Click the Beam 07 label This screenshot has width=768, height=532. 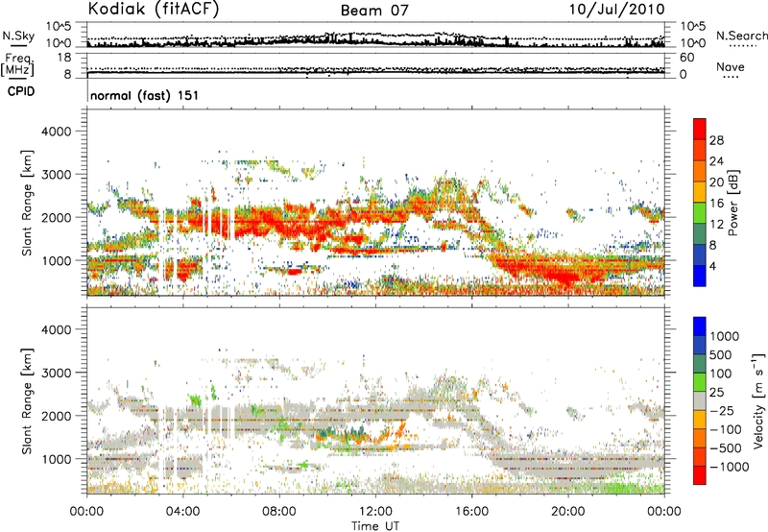[374, 10]
